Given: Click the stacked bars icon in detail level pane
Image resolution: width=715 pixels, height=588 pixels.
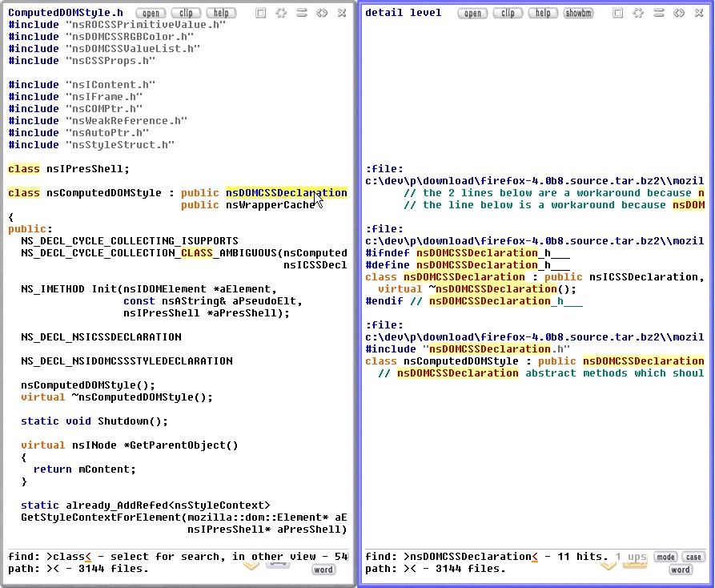Looking at the screenshot, I should pos(659,13).
